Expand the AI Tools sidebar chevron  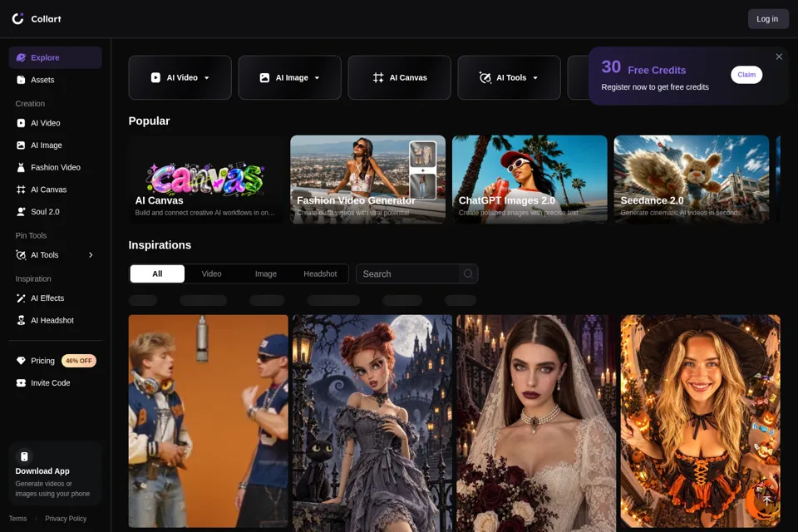click(x=91, y=255)
